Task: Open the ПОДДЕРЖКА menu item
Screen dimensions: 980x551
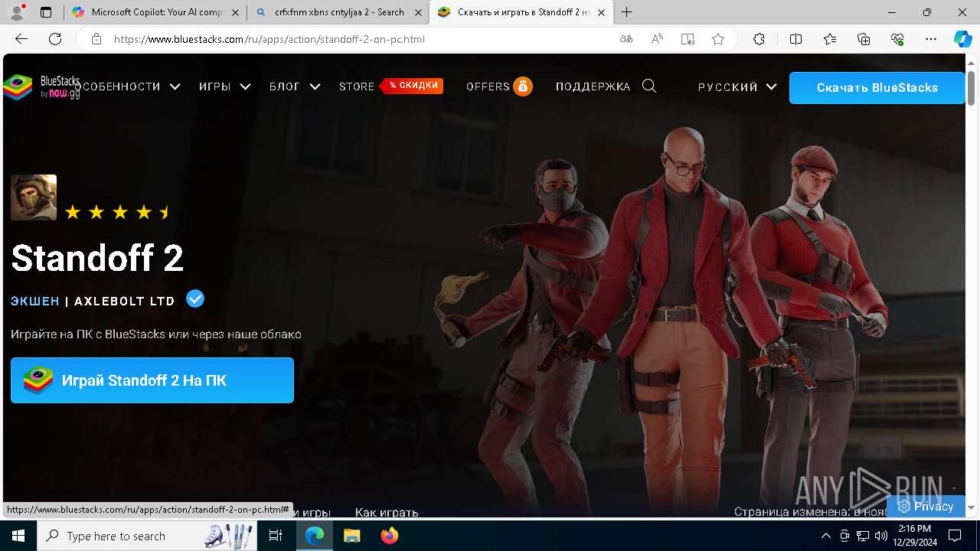Action: pyautogui.click(x=593, y=87)
